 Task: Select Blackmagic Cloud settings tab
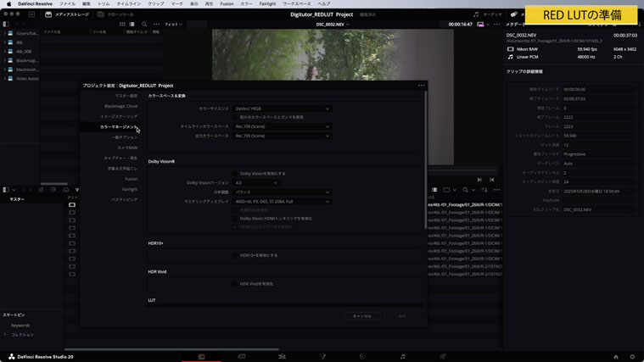(120, 106)
